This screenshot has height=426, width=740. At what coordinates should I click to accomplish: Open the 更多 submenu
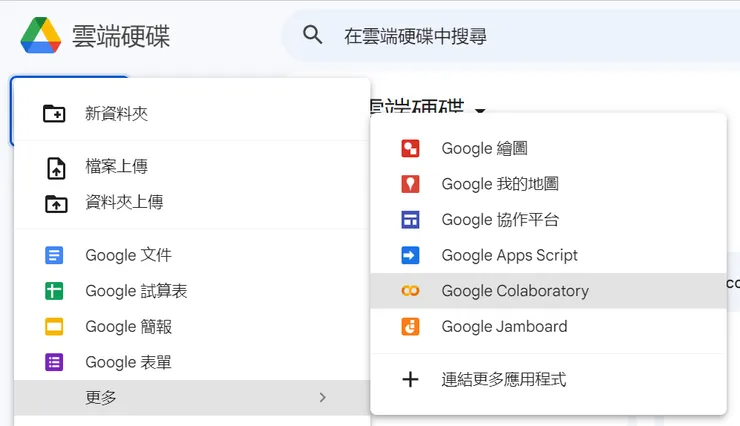tap(192, 398)
